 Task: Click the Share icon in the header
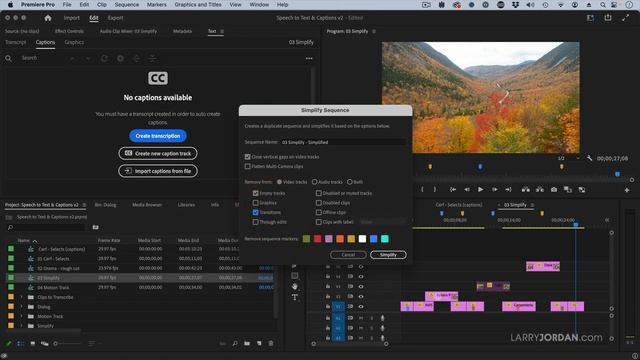[608, 18]
